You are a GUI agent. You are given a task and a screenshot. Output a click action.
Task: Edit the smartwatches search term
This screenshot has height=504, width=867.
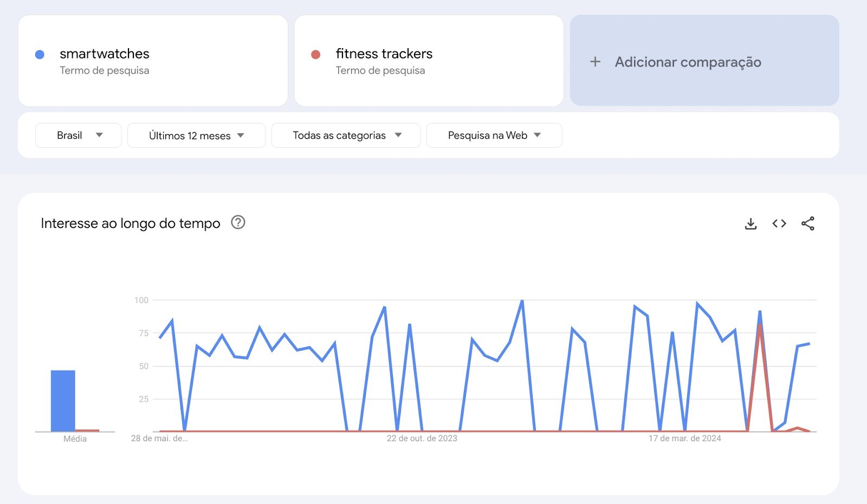(105, 54)
